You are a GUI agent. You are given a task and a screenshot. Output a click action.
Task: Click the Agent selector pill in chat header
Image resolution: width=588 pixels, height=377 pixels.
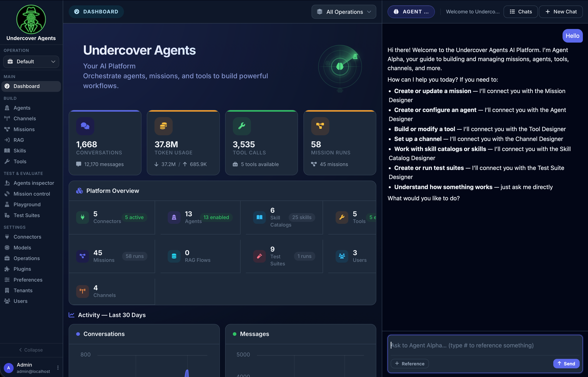[411, 11]
